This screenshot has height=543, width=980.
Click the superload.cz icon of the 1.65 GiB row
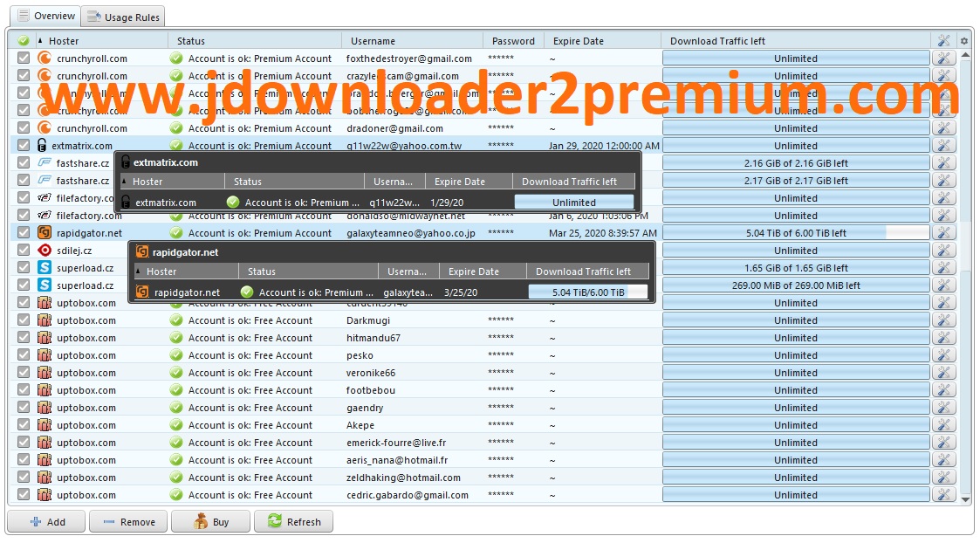click(x=45, y=268)
